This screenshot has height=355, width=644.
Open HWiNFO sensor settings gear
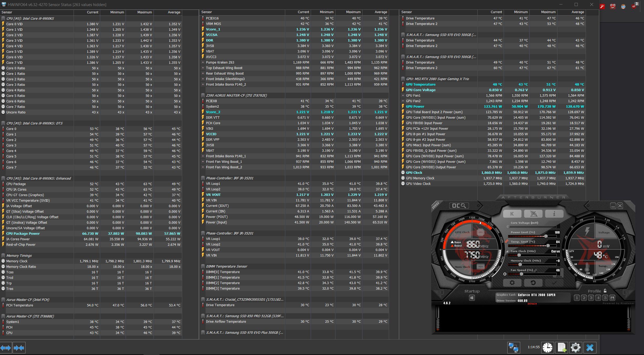pyautogui.click(x=575, y=348)
